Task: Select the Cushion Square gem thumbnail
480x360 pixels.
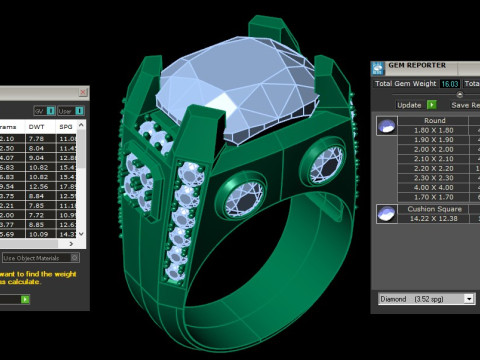Action: (387, 214)
